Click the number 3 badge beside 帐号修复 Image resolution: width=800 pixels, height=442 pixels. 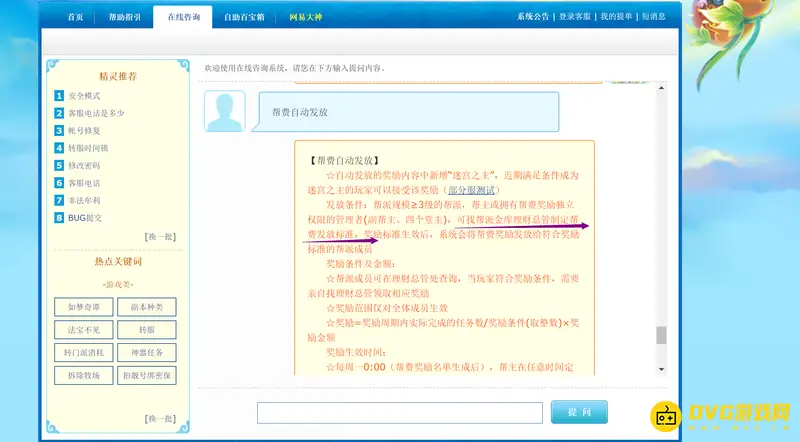coord(59,130)
